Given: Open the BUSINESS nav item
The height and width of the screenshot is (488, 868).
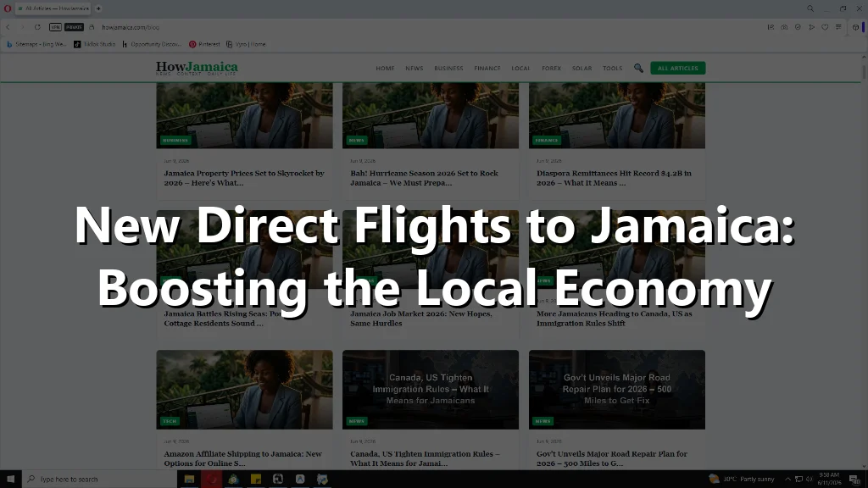Looking at the screenshot, I should click(448, 68).
